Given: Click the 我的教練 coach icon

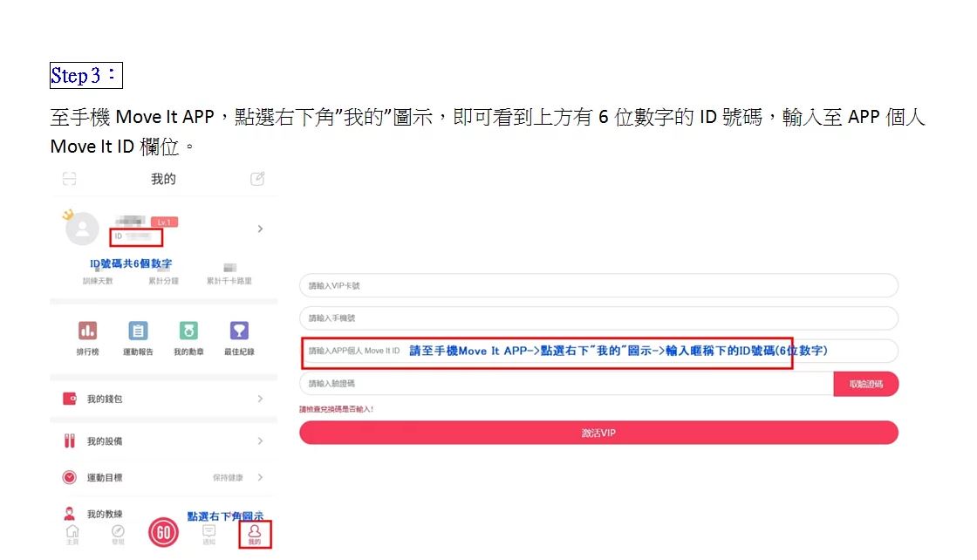Looking at the screenshot, I should 69,513.
